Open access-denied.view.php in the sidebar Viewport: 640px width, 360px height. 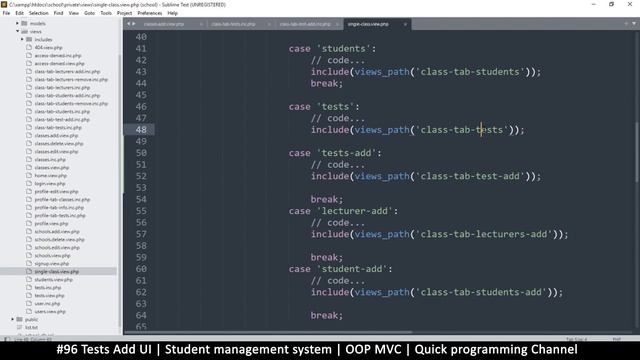[x=59, y=63]
